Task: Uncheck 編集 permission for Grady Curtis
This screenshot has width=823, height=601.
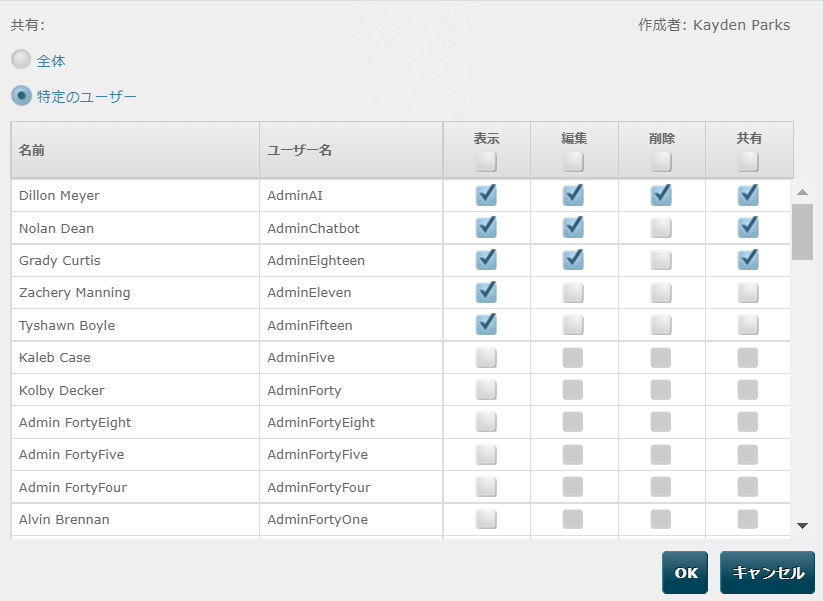Action: pyautogui.click(x=573, y=259)
